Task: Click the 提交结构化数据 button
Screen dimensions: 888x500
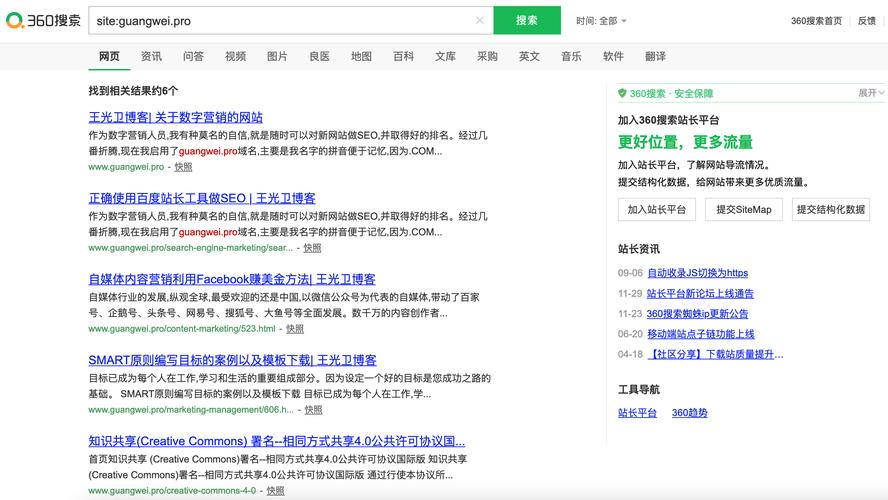Action: coord(830,209)
